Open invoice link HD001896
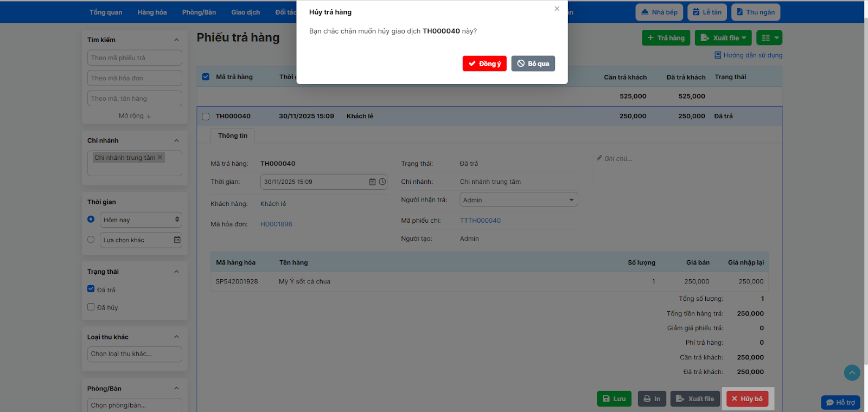 (276, 224)
